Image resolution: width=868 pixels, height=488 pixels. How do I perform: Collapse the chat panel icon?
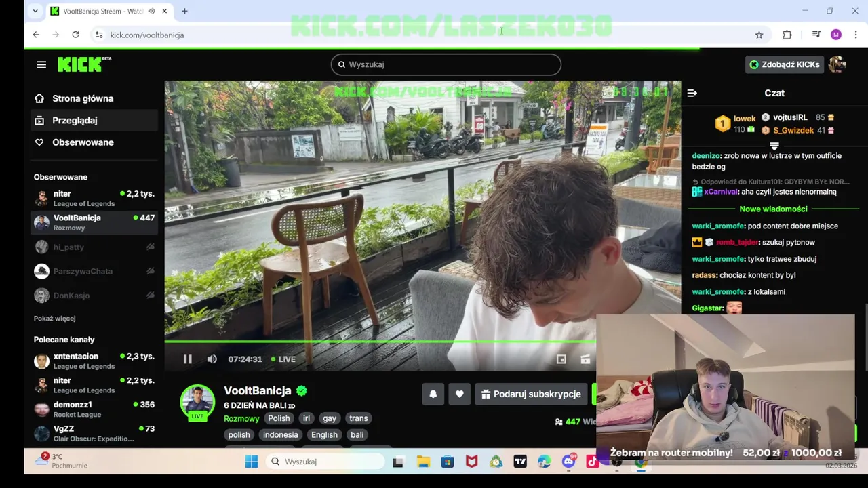[x=692, y=93]
